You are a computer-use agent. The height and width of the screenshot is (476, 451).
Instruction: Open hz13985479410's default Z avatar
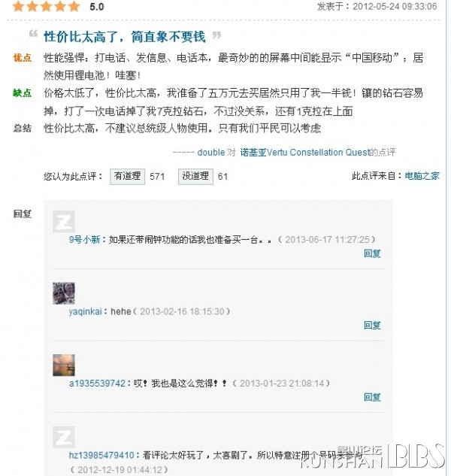click(x=64, y=437)
